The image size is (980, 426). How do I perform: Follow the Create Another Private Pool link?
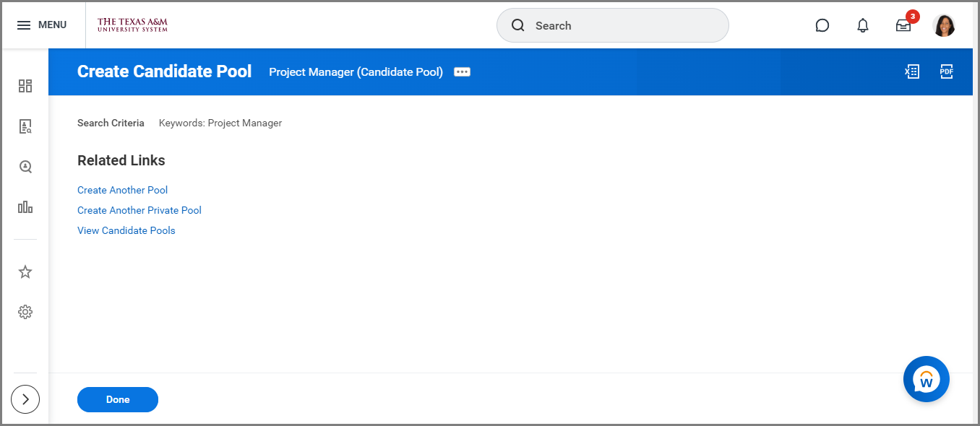(139, 211)
